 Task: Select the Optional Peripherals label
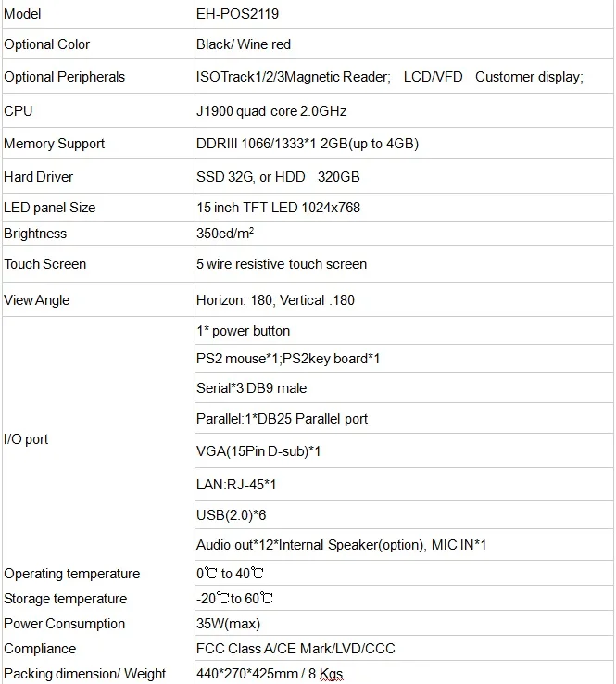64,77
